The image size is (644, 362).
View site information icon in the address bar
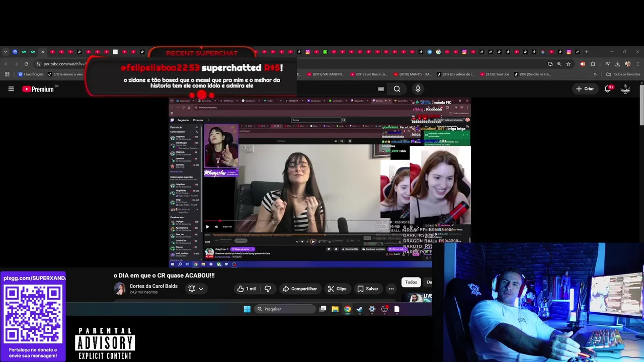(x=38, y=64)
